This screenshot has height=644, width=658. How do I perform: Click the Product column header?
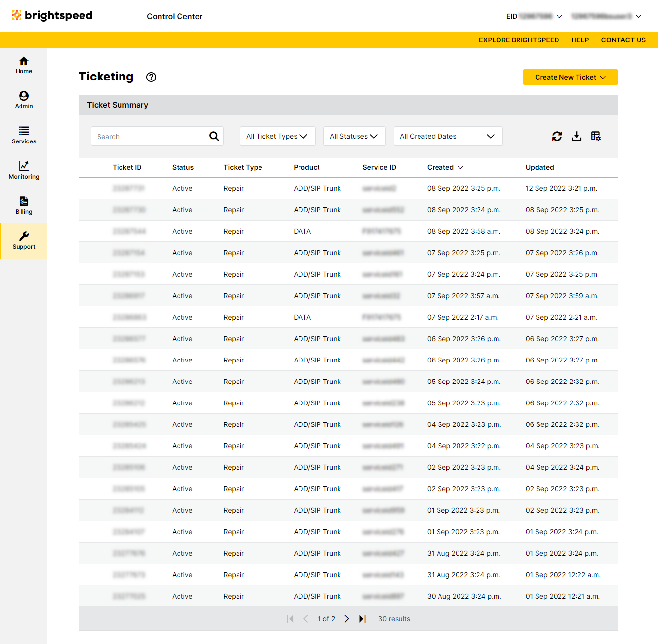pos(307,167)
